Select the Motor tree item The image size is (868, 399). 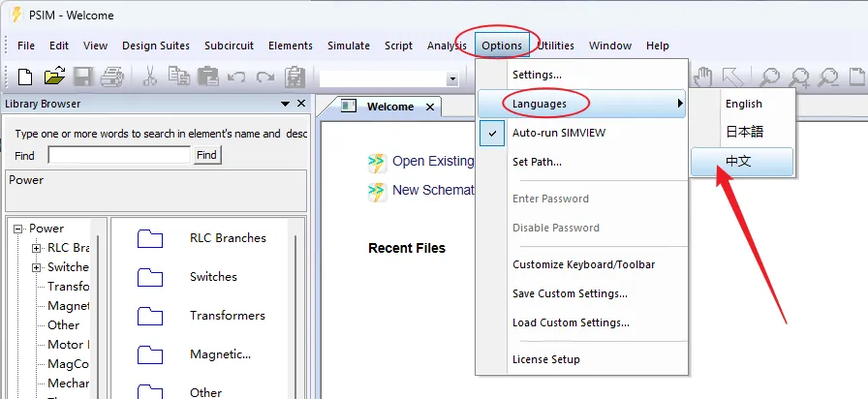pyautogui.click(x=68, y=345)
